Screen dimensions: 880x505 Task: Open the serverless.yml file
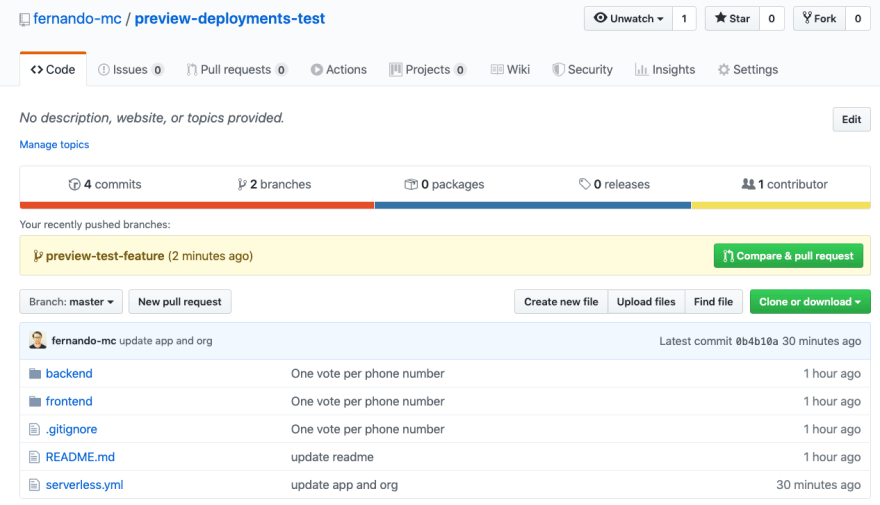(84, 485)
